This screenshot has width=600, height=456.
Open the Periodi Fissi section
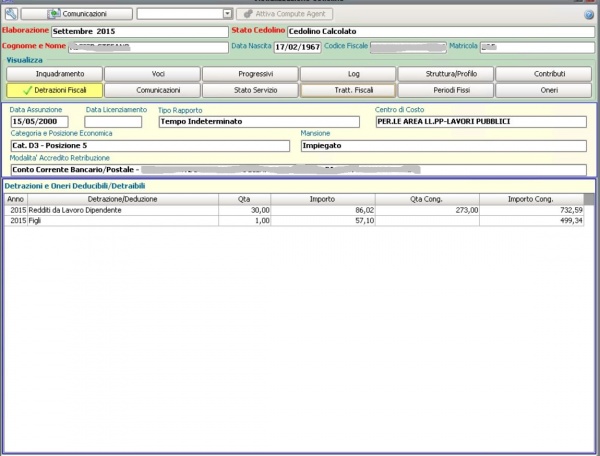[445, 90]
